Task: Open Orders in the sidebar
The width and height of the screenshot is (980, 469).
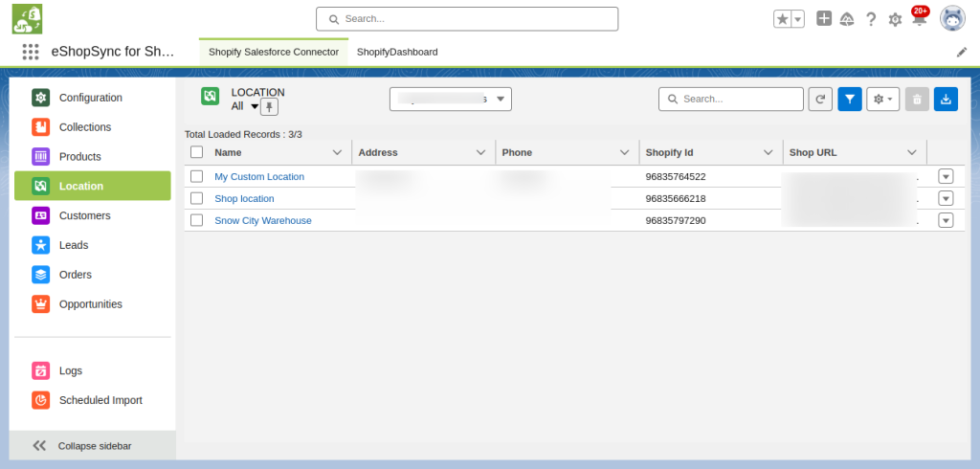Action: [x=93, y=275]
